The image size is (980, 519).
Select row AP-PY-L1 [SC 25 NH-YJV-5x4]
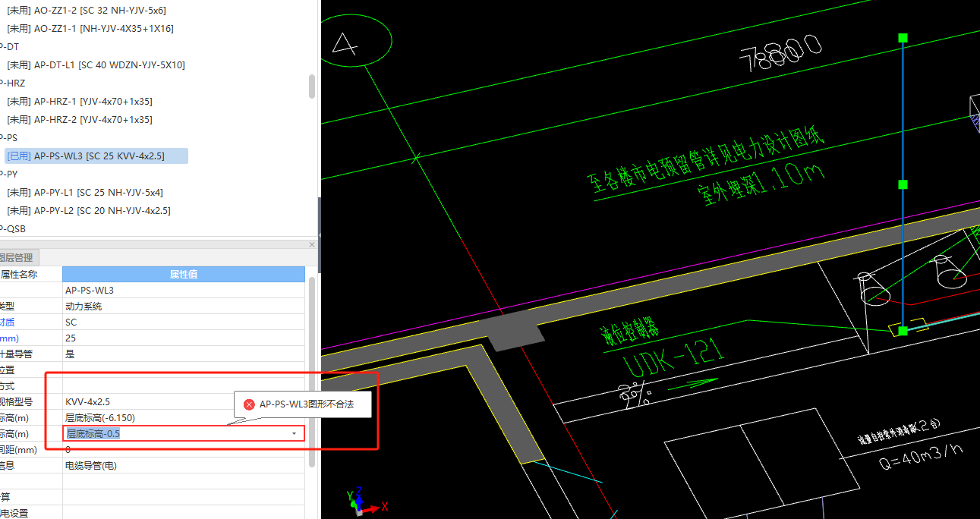[x=85, y=192]
